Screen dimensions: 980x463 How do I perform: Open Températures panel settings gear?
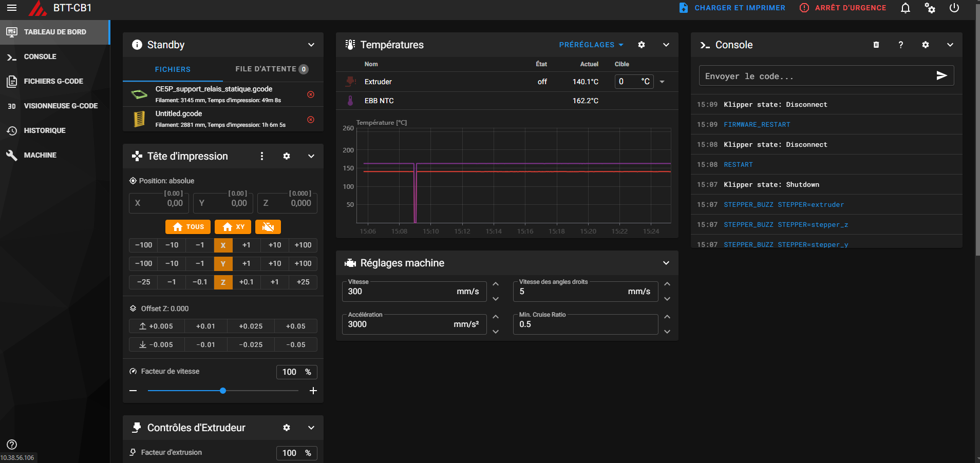[x=642, y=45]
